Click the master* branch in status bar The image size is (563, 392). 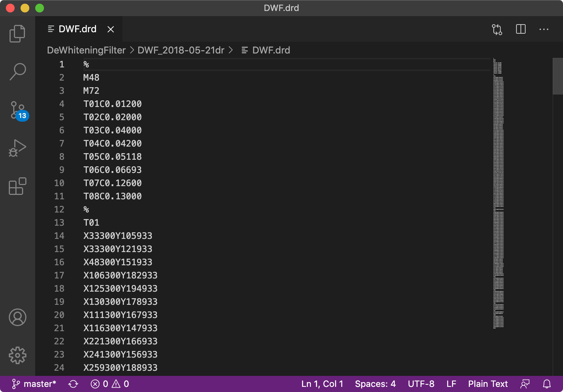pos(34,384)
